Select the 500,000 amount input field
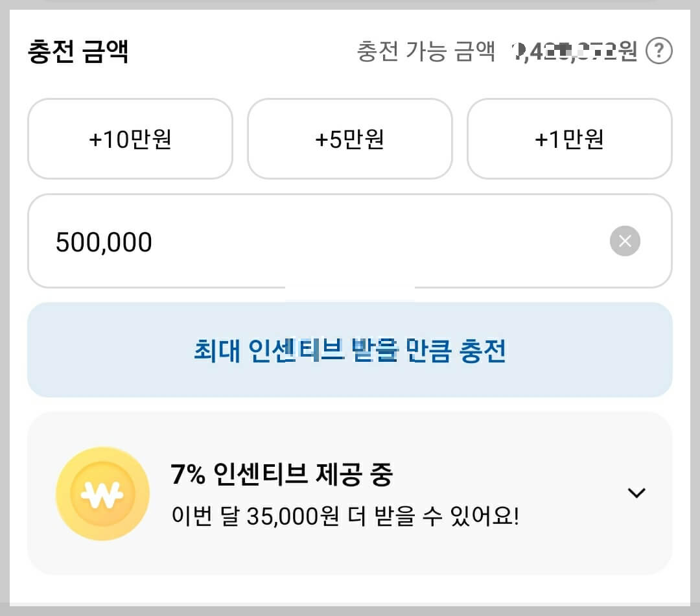Screen dimensions: 700x616 (x=259, y=241)
